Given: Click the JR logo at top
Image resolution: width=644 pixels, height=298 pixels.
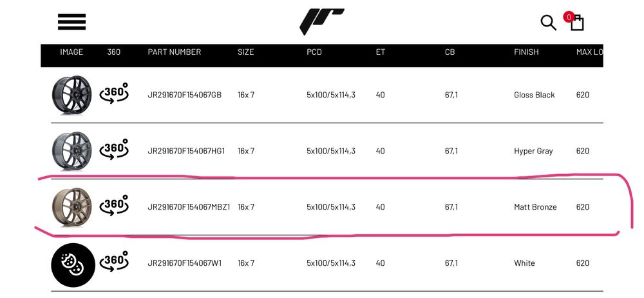Looking at the screenshot, I should pyautogui.click(x=321, y=21).
